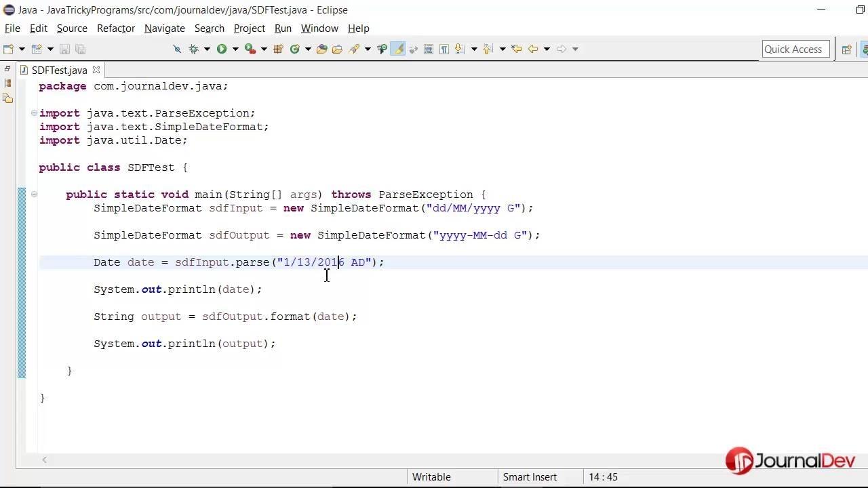This screenshot has width=868, height=488.
Task: Toggle Show Whitespace Characters icon
Action: pyautogui.click(x=444, y=49)
